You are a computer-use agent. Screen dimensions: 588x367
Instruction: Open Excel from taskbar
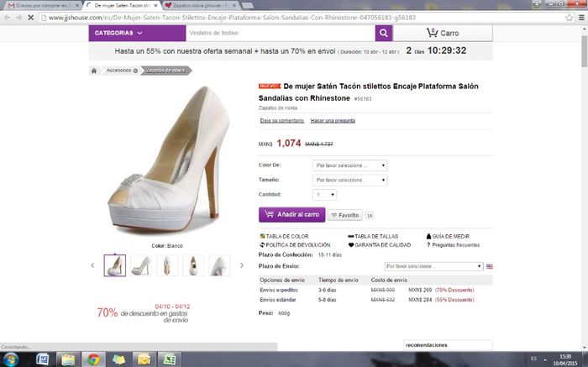(x=170, y=359)
